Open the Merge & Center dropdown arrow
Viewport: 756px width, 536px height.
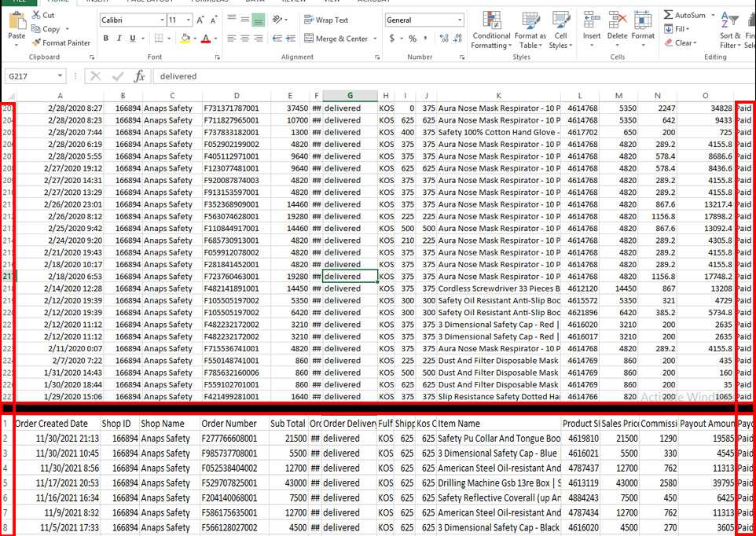coord(373,39)
